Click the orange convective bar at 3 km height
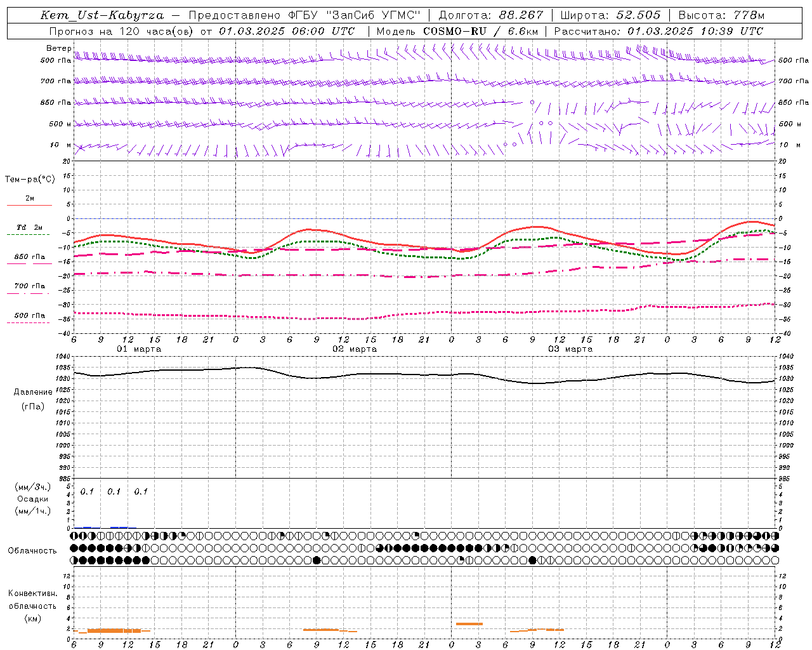The height and width of the screenshot is (650, 812). coord(469,624)
